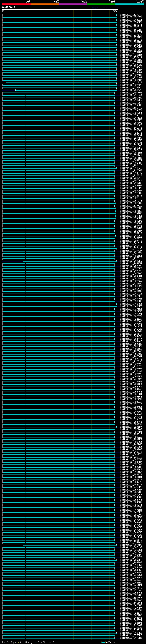Image resolution: width=146 pixels, height=644 pixels.
Task: Select hit label UniRef100_P27497
Action: (x=131, y=608)
